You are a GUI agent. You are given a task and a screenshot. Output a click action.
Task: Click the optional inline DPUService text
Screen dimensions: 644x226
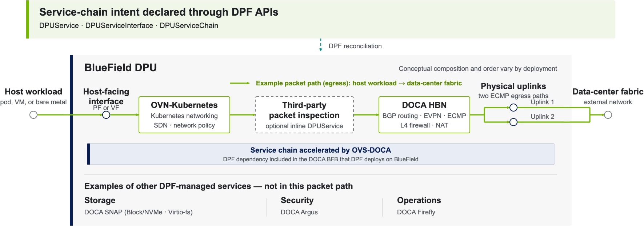(304, 126)
